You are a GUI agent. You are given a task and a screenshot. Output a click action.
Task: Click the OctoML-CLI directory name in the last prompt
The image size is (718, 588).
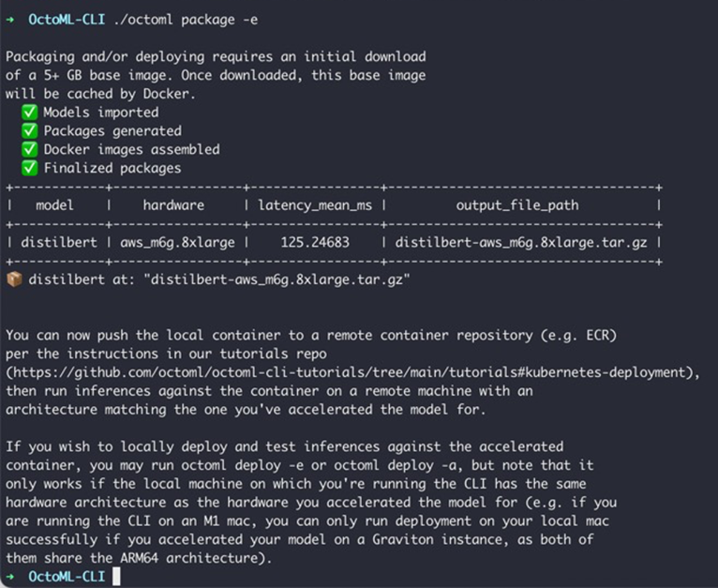pyautogui.click(x=67, y=576)
